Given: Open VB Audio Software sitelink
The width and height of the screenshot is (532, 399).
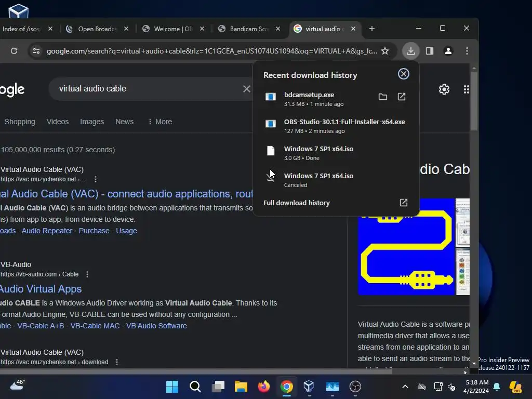Looking at the screenshot, I should 156,326.
